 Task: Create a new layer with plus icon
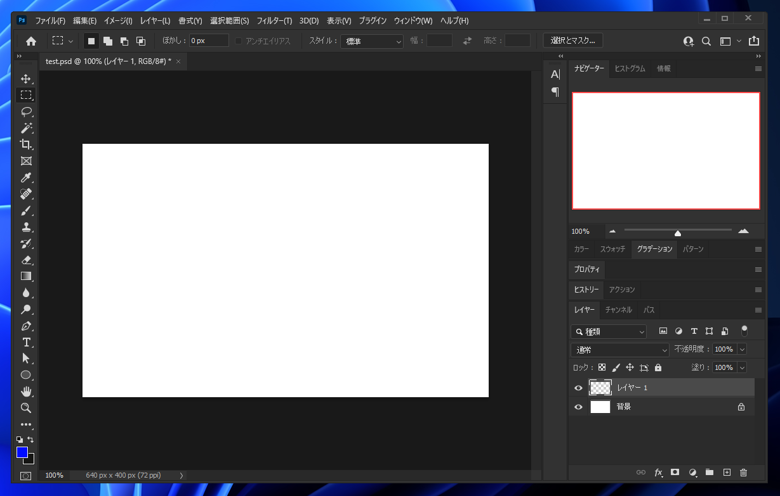click(727, 472)
